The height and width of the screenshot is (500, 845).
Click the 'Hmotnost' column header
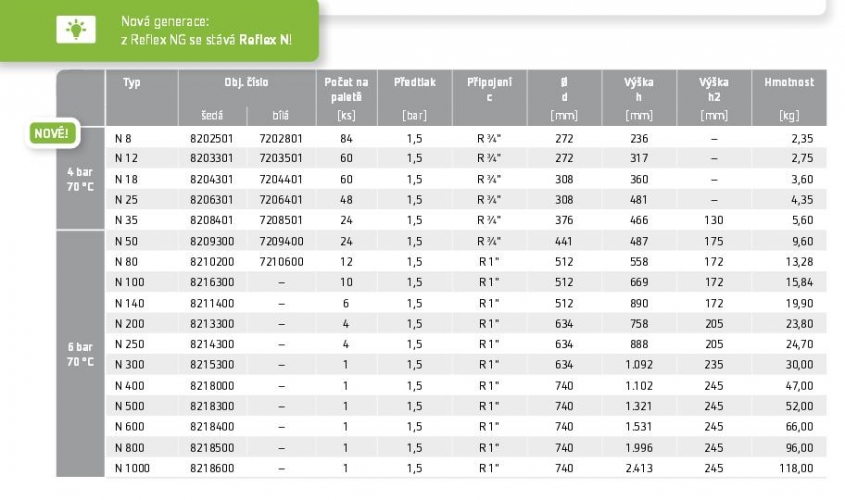789,82
